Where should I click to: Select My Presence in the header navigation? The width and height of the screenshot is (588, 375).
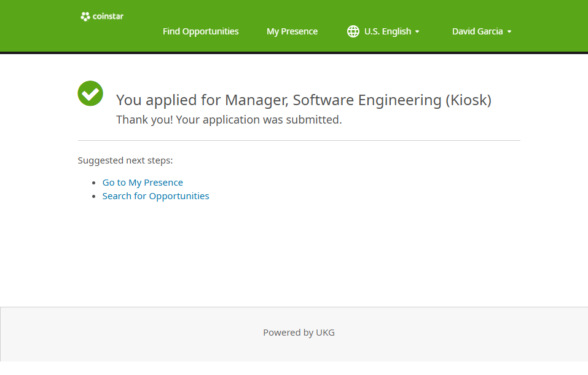[x=292, y=31]
